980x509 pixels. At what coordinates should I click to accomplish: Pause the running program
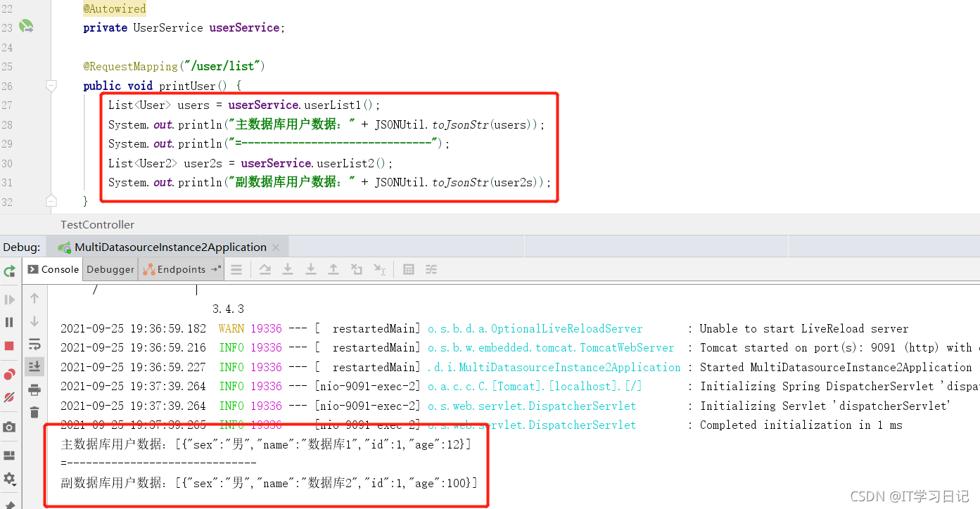pos(9,322)
